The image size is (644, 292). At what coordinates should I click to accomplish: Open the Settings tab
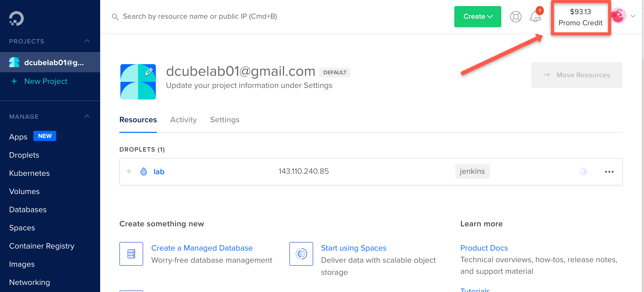click(225, 120)
